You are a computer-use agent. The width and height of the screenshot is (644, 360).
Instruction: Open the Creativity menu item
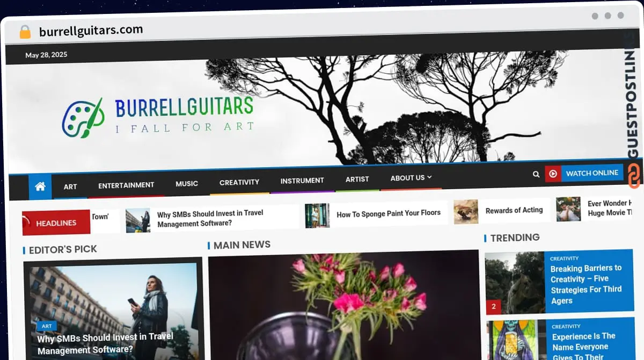pos(239,182)
